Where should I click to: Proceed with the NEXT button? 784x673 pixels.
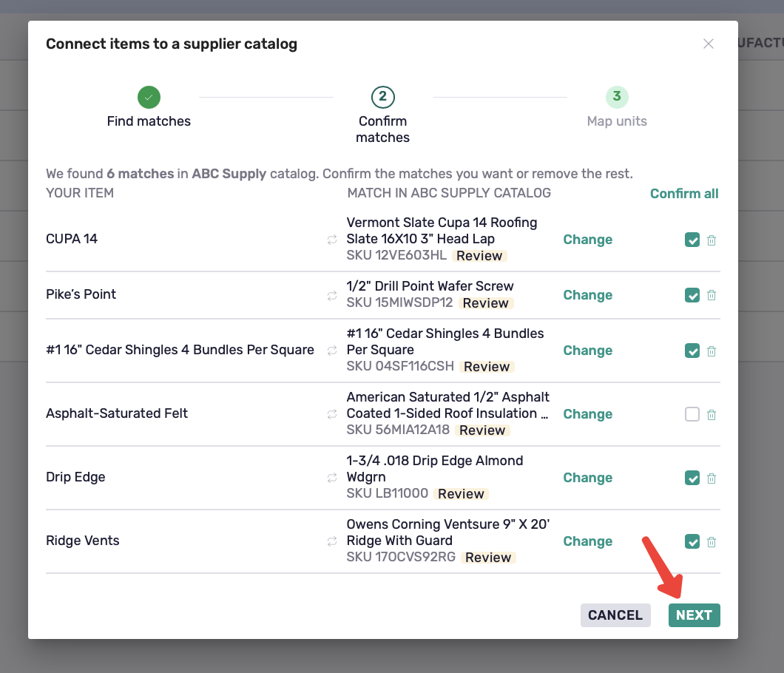[694, 615]
